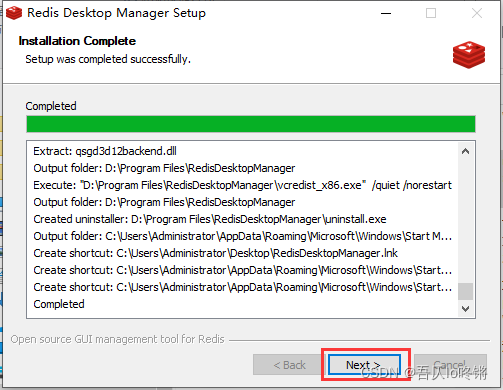The image size is (503, 390).
Task: Click the disabled maximize window icon
Action: tap(431, 13)
